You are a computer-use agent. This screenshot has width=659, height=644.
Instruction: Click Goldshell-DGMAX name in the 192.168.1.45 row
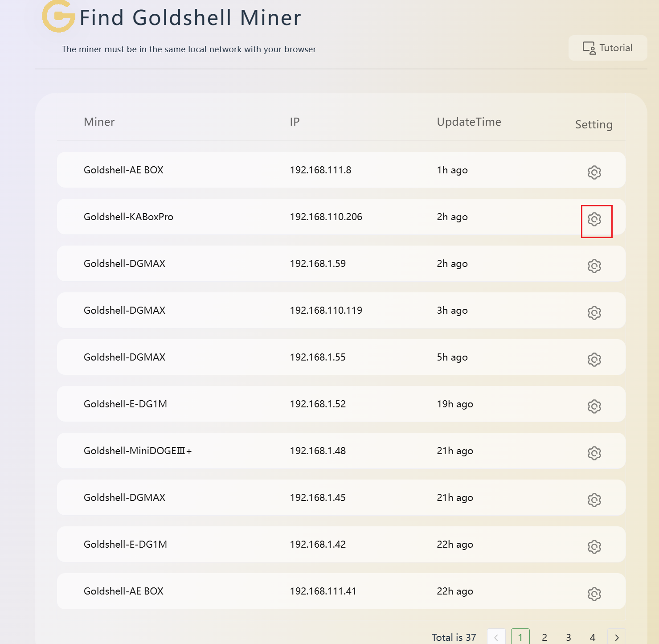tap(124, 497)
